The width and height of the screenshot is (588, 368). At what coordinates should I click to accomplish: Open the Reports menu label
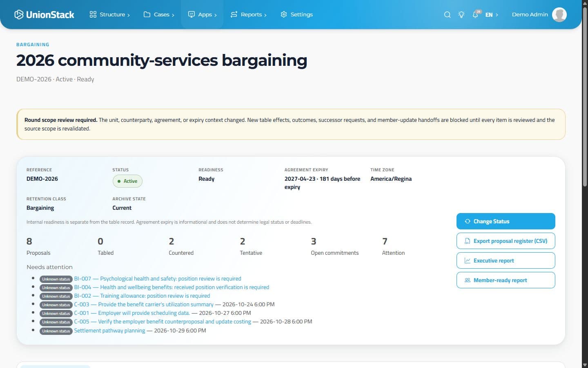(251, 14)
